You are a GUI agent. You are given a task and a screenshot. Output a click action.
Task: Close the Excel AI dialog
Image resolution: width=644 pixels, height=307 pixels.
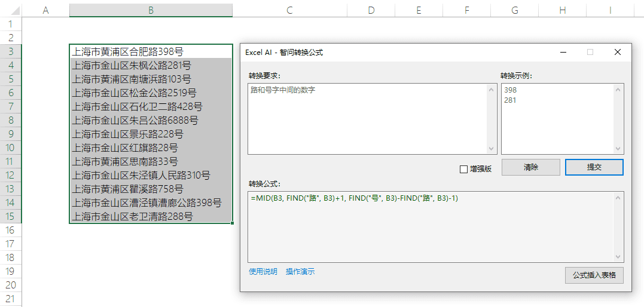coord(617,52)
